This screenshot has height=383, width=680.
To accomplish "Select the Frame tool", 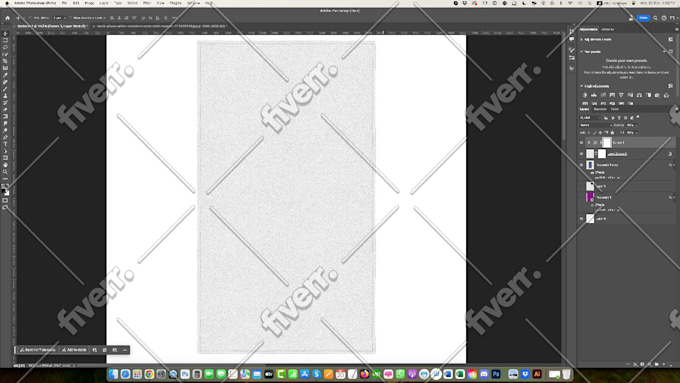I will click(x=5, y=69).
